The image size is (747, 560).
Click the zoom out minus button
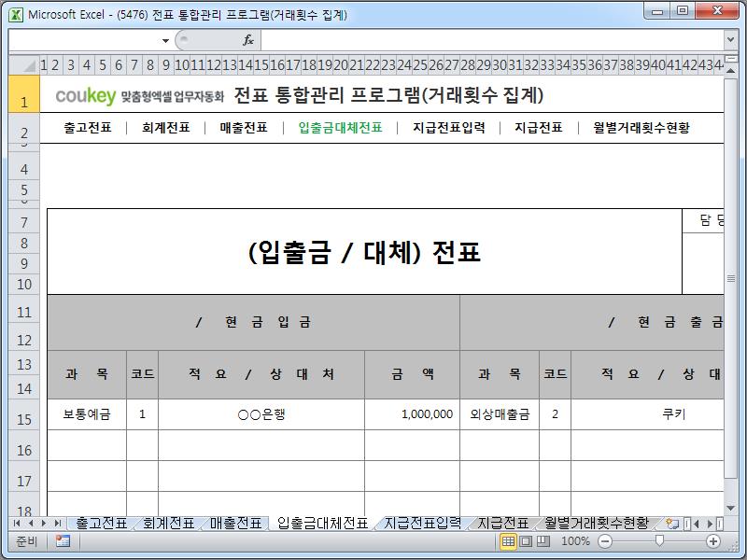[x=605, y=541]
